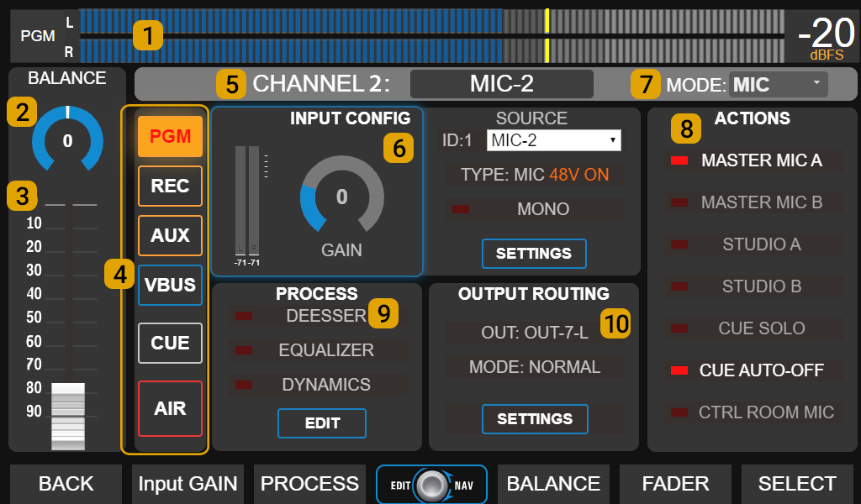The image size is (861, 504).
Task: Toggle MASTER MIC B action
Action: click(753, 202)
